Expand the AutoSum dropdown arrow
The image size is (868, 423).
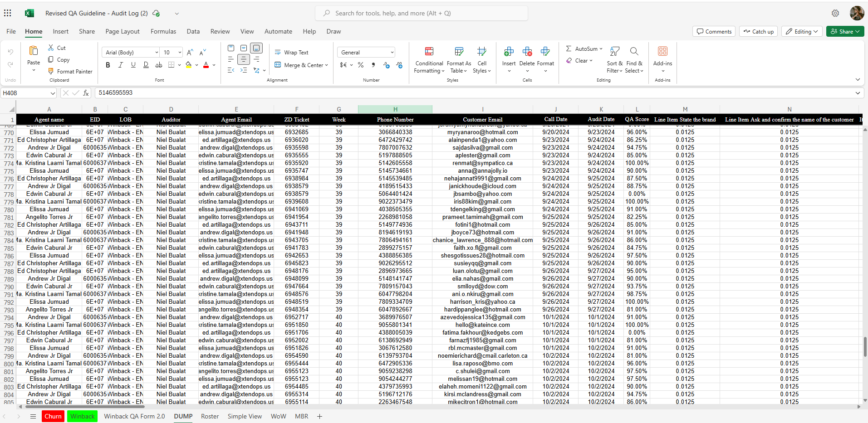point(601,49)
